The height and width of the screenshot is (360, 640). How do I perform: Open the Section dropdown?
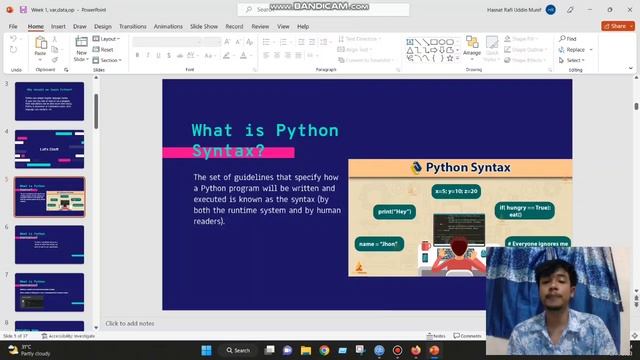point(107,60)
